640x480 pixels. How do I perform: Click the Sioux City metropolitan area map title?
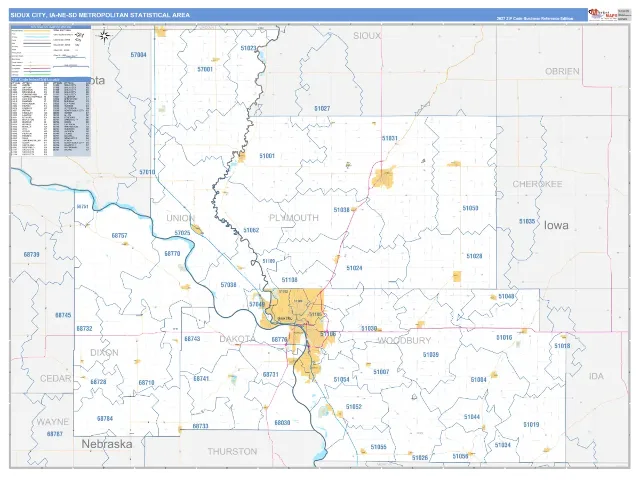[100, 15]
